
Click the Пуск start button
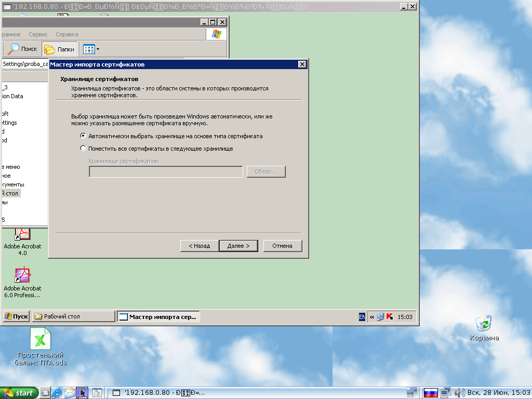click(17, 316)
